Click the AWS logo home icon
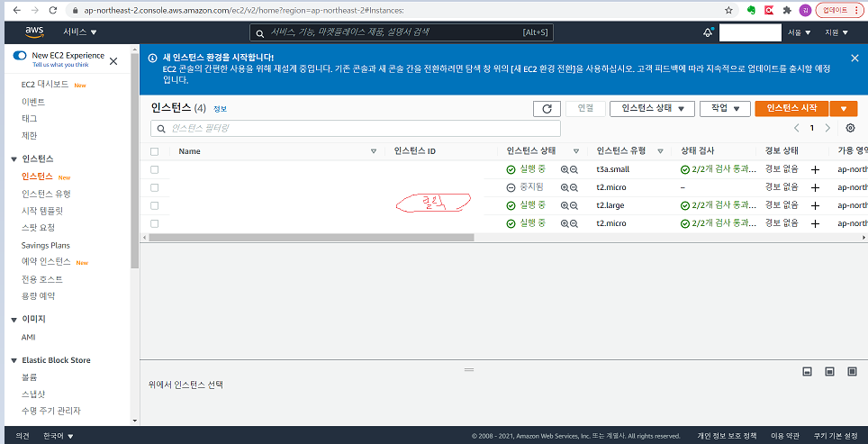 coord(34,32)
